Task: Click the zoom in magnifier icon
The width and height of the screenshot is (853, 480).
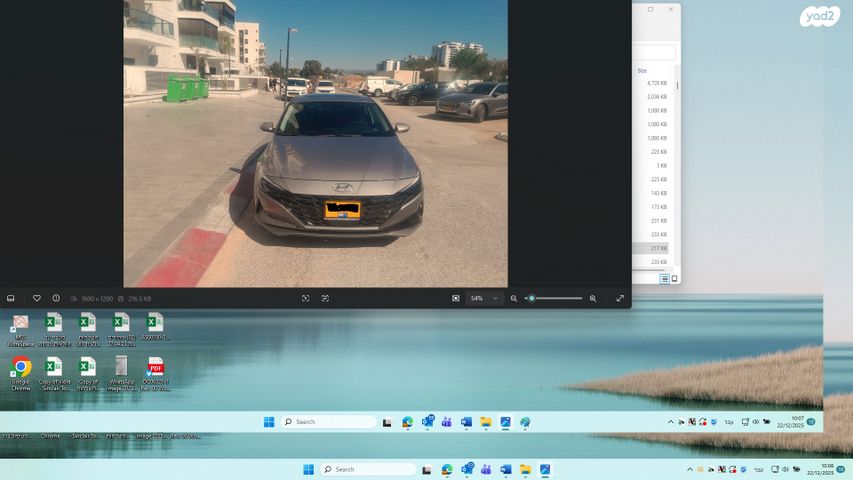Action: [x=593, y=298]
